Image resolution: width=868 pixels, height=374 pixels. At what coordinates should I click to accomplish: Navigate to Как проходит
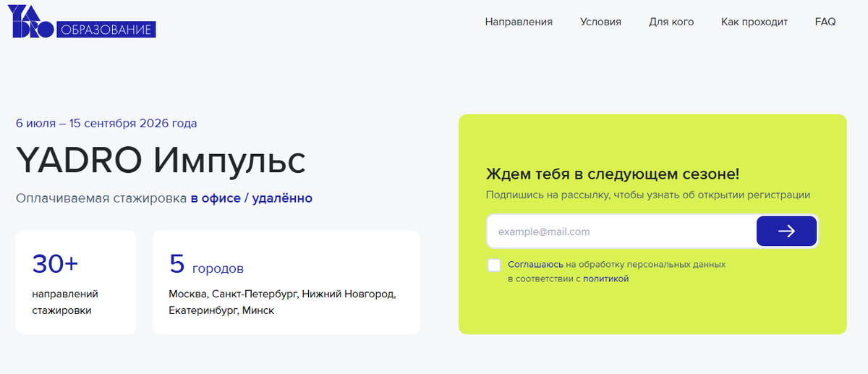coord(754,22)
